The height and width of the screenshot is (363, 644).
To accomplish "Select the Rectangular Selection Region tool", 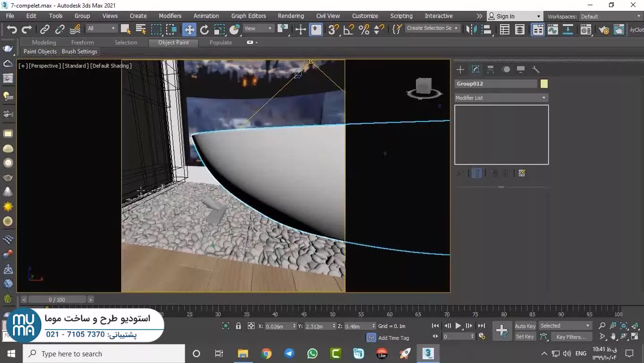I will pos(156,30).
